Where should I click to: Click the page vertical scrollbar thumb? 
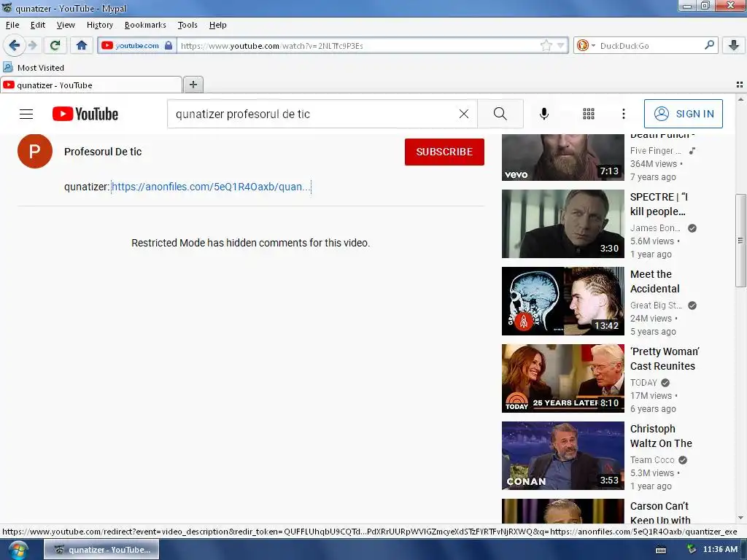(740, 241)
